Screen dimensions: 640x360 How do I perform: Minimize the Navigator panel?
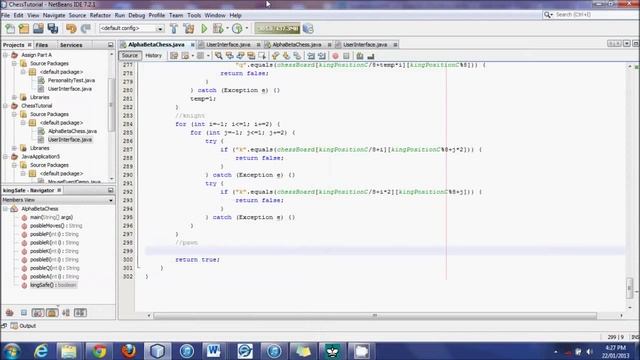[x=111, y=190]
